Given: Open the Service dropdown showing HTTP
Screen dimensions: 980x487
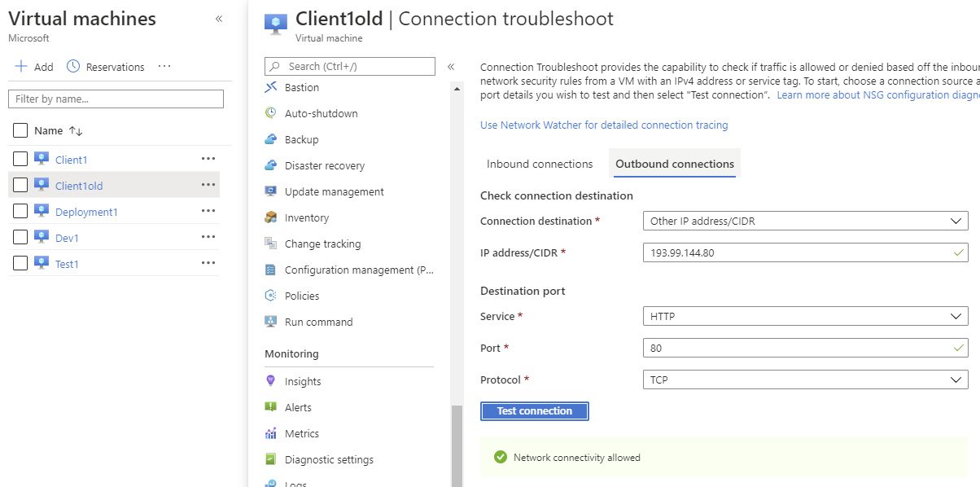Looking at the screenshot, I should pos(804,316).
